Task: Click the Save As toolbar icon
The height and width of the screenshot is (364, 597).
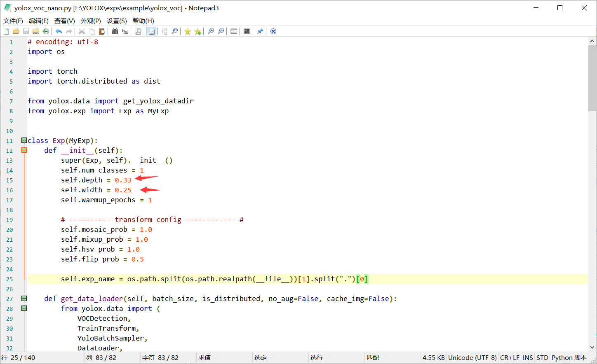Action: point(36,31)
